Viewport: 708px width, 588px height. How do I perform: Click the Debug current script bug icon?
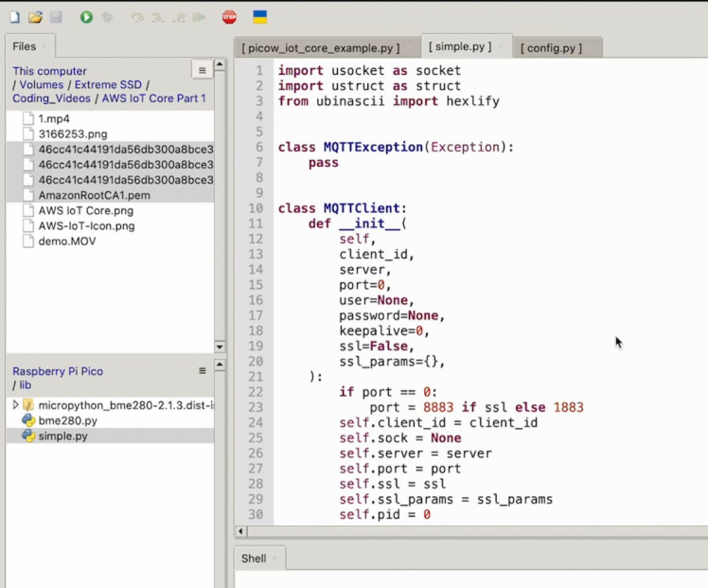click(108, 17)
